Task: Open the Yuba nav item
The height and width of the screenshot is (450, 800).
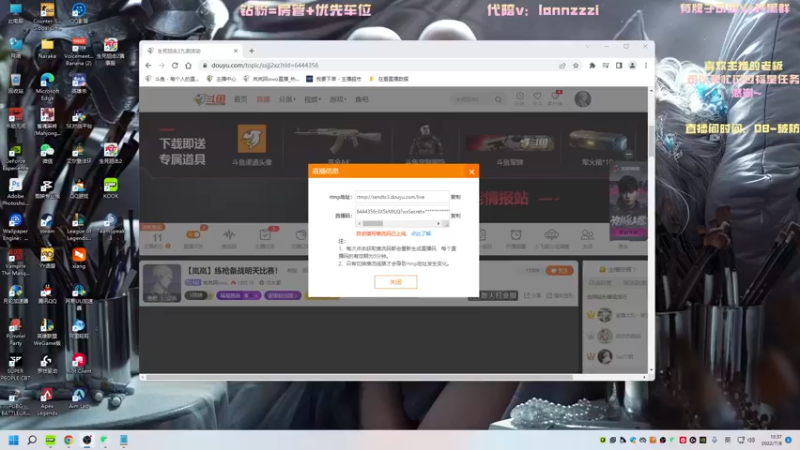Action: (x=362, y=99)
